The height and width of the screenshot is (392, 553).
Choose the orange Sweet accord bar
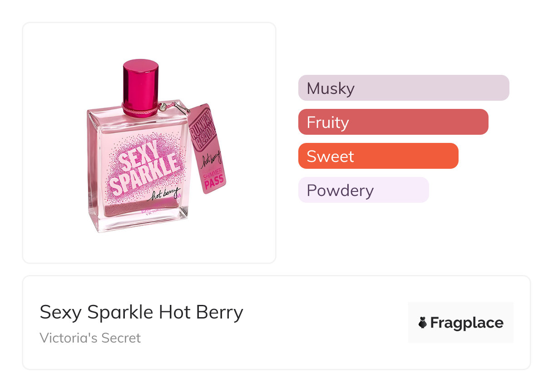click(x=378, y=156)
